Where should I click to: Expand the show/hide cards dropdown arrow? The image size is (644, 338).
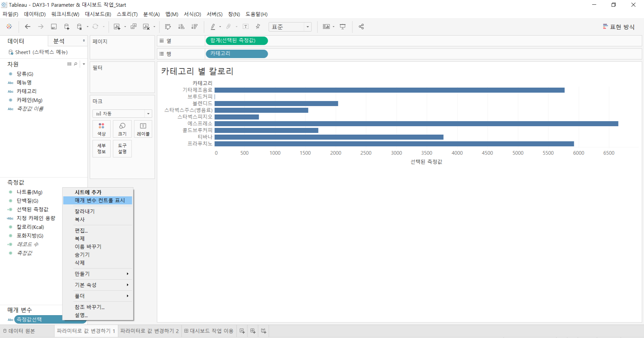[334, 27]
